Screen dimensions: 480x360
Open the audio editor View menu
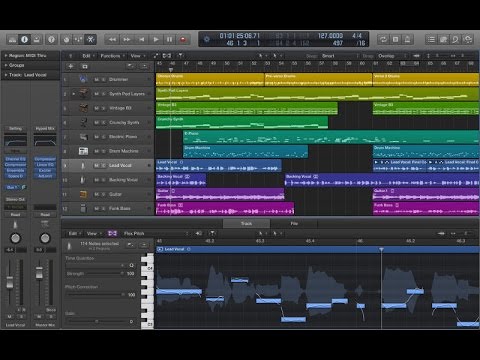93,233
